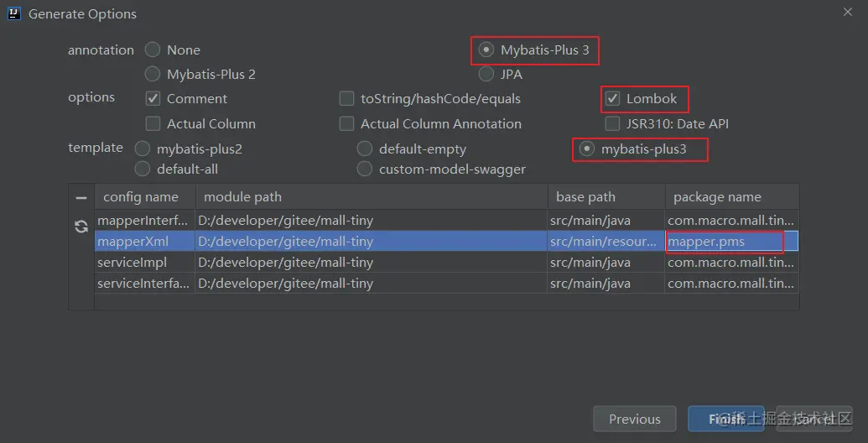Click the Cancel button

point(813,420)
